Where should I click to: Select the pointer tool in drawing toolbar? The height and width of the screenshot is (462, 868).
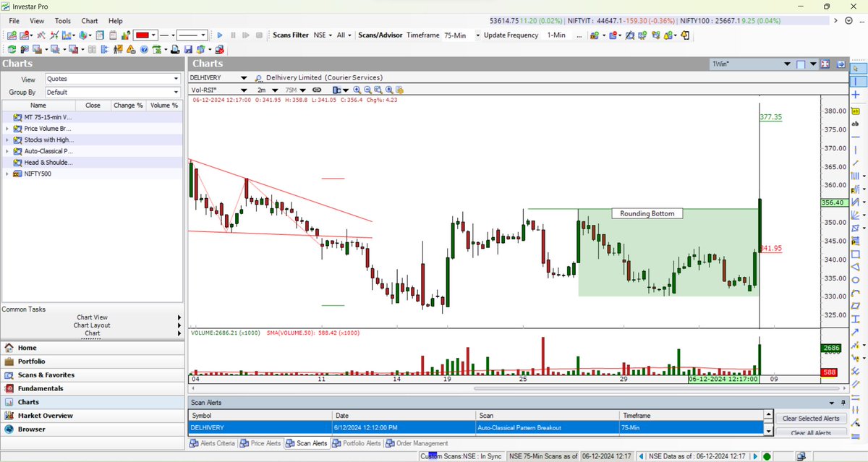click(857, 68)
